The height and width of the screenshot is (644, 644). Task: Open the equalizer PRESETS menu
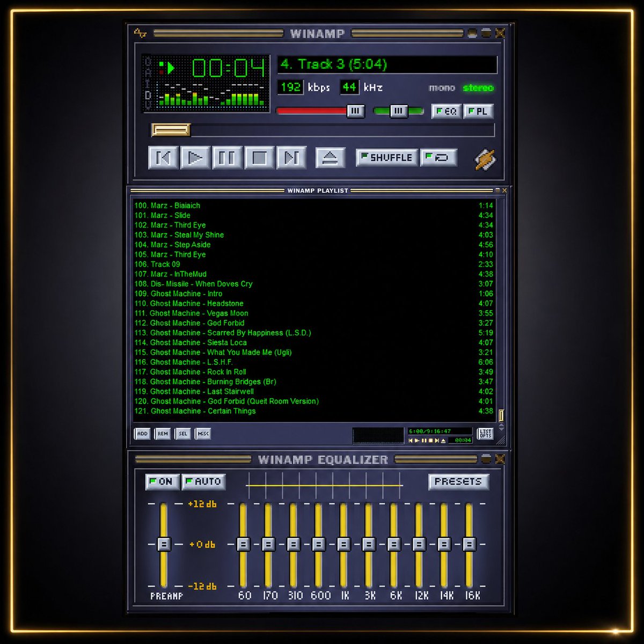(x=458, y=482)
